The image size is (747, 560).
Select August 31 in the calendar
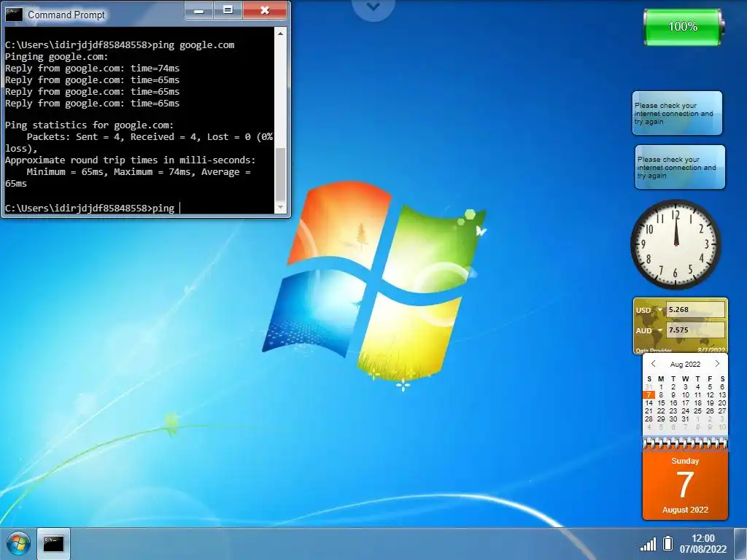click(x=685, y=419)
